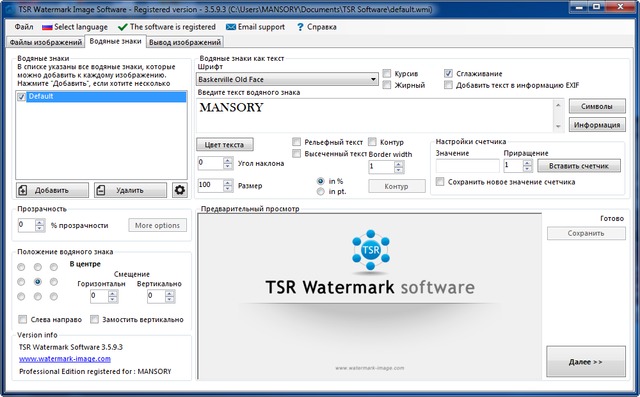Open the www.watermark-image.com link

65,359
